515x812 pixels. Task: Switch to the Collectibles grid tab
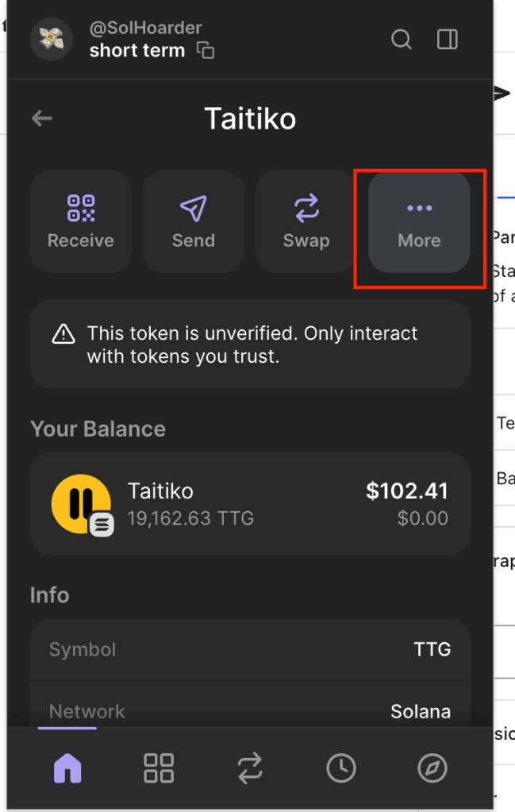(x=158, y=768)
